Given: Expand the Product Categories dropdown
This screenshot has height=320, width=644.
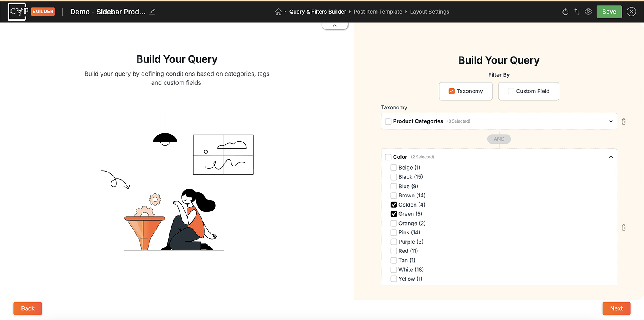Looking at the screenshot, I should pyautogui.click(x=611, y=121).
